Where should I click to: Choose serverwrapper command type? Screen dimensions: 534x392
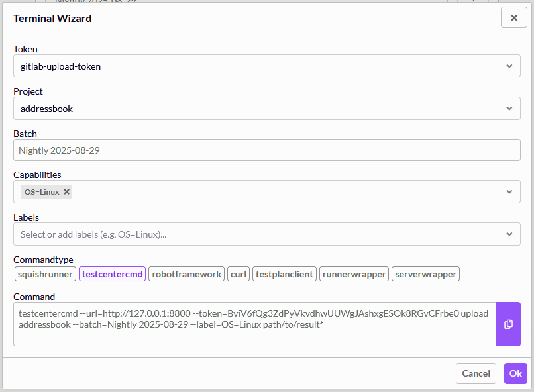point(425,274)
